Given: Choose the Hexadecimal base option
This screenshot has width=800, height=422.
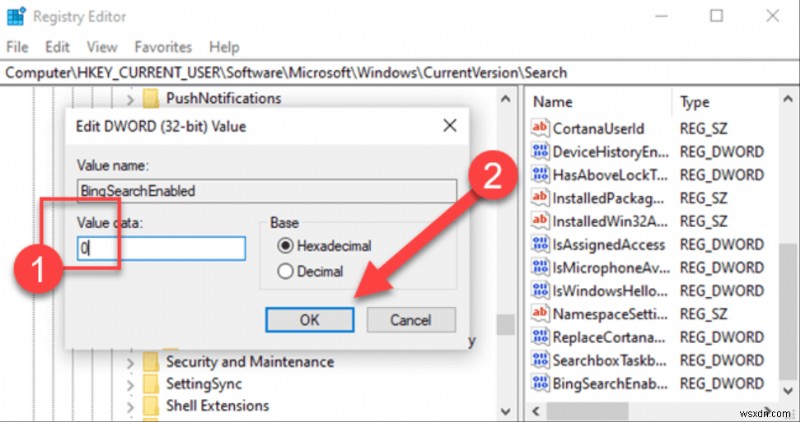Looking at the screenshot, I should [x=324, y=246].
